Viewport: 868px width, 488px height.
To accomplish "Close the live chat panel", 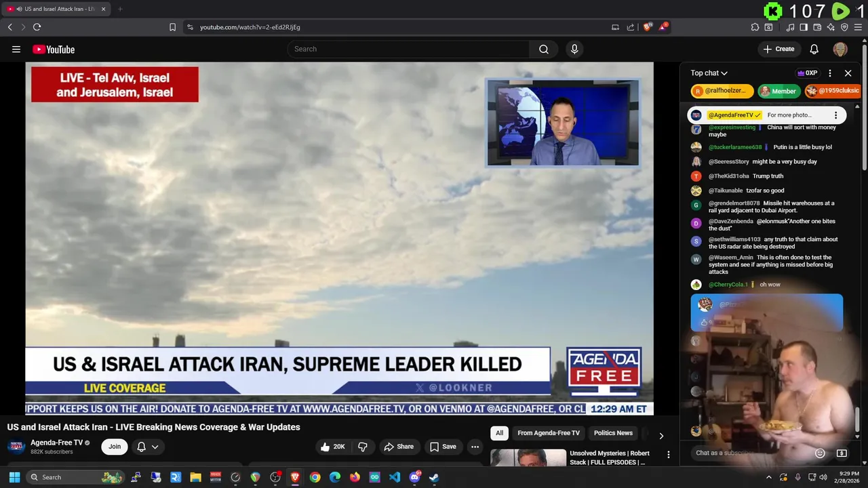I will coord(848,73).
